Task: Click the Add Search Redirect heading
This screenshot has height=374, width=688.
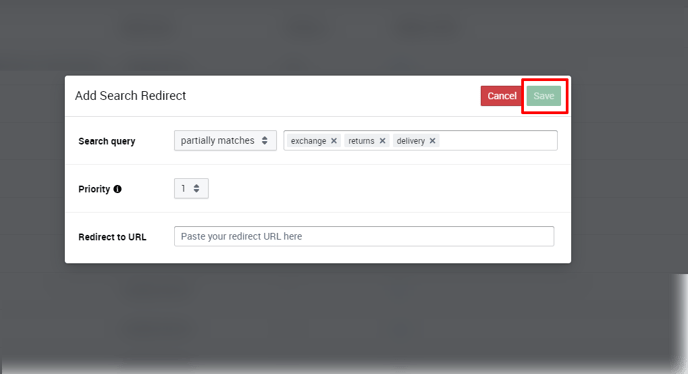Action: pyautogui.click(x=130, y=96)
